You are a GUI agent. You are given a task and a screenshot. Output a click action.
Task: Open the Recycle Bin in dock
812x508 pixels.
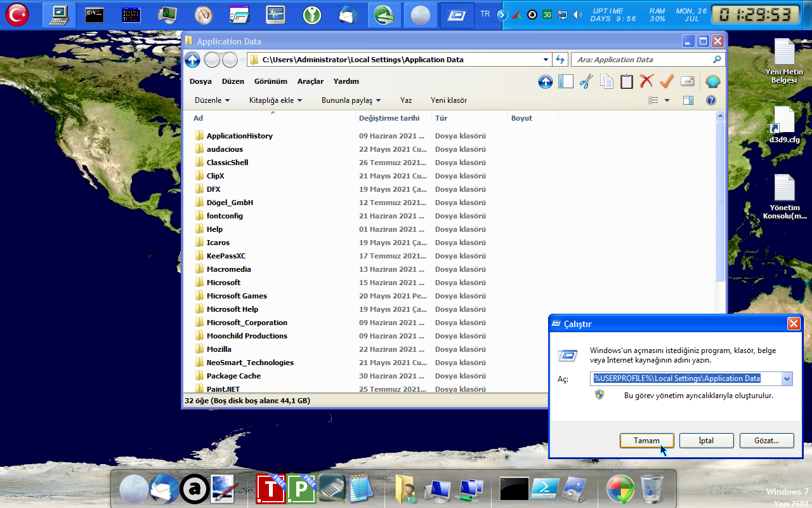652,489
